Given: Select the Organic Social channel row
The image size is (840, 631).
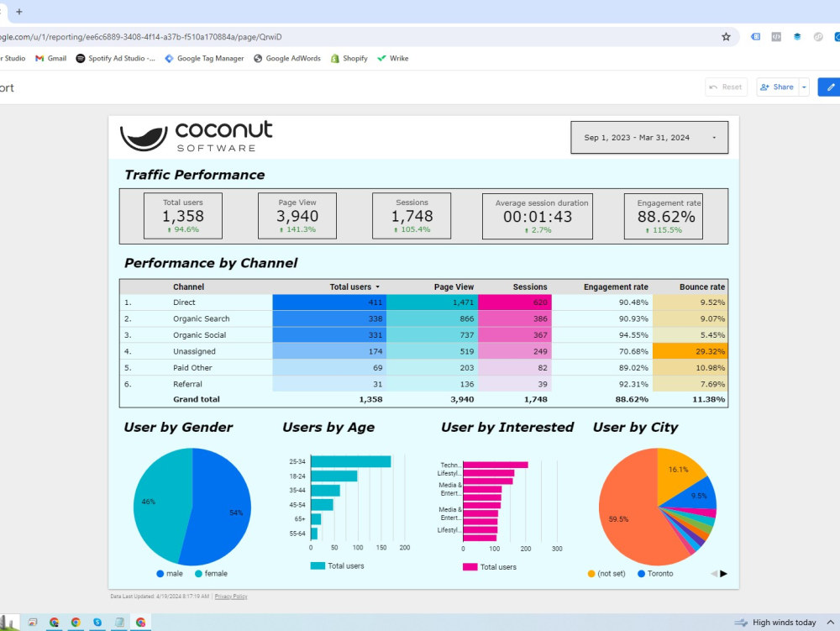Looking at the screenshot, I should 423,335.
